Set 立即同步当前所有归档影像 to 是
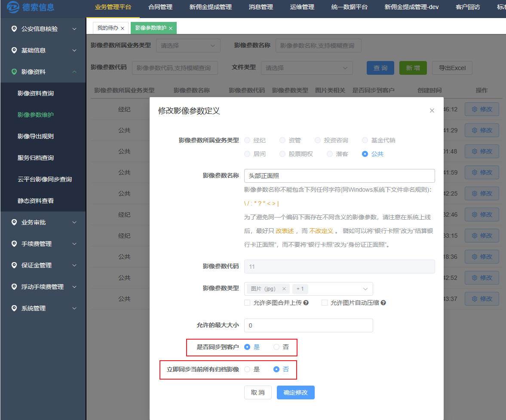 click(247, 369)
